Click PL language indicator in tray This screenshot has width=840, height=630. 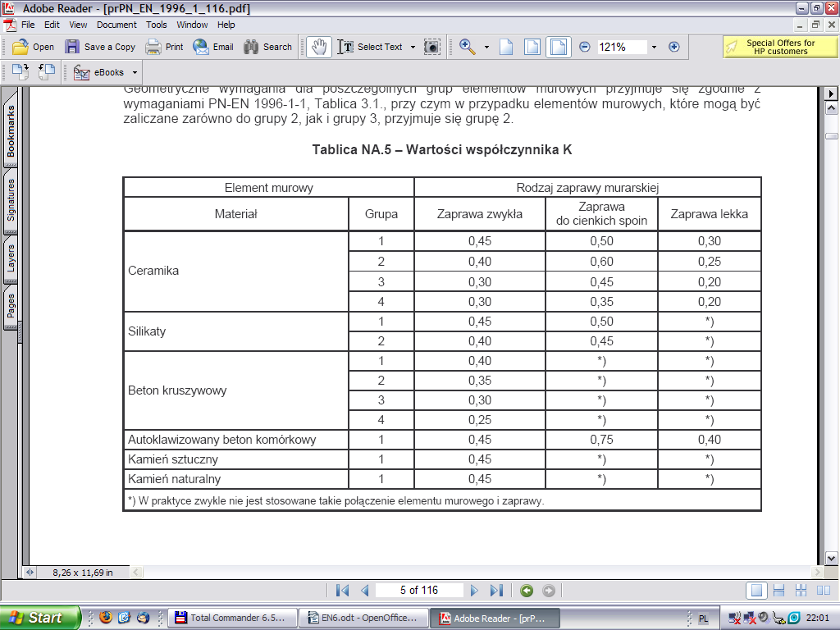click(703, 619)
